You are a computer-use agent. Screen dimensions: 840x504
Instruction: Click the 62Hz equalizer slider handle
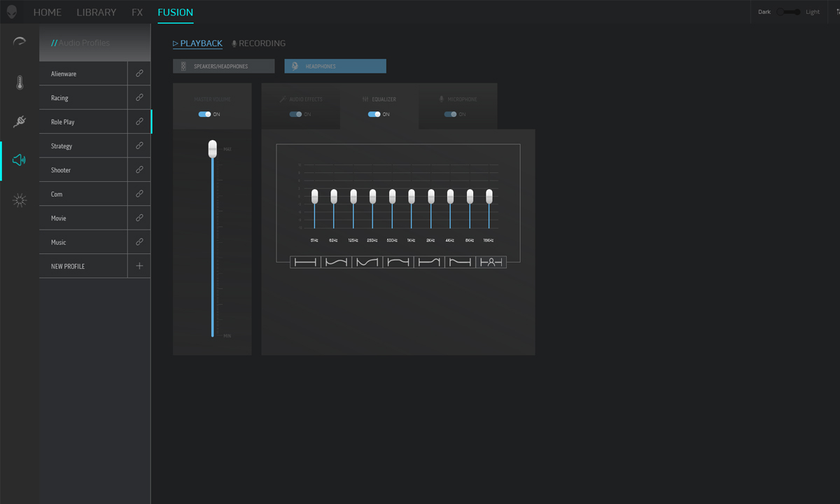point(334,196)
